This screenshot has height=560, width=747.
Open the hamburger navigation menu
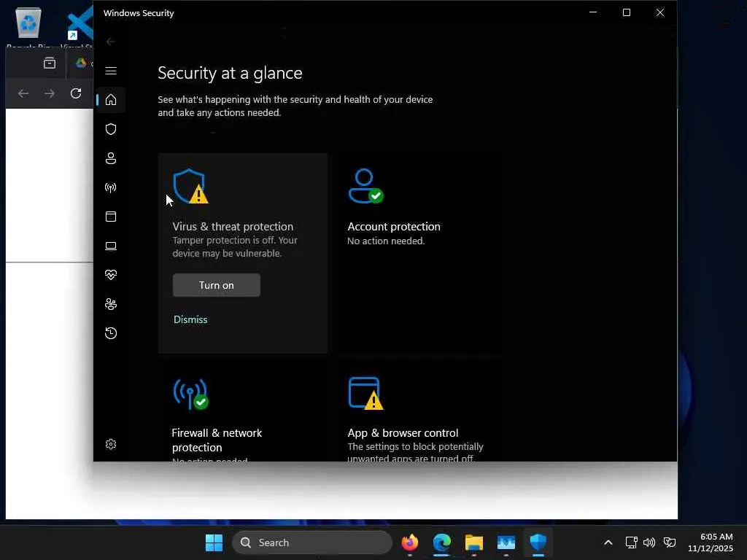tap(111, 71)
